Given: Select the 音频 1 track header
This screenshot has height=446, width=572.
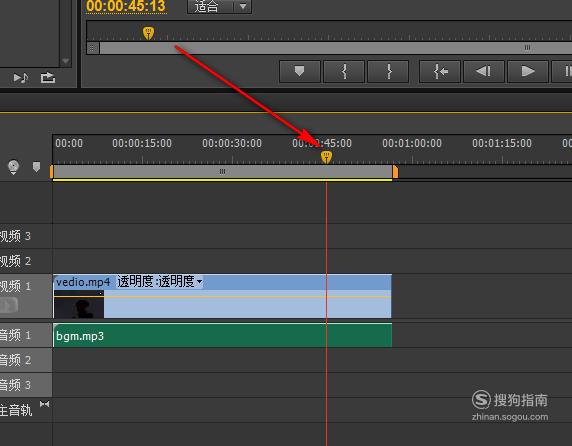Looking at the screenshot, I should tap(26, 335).
